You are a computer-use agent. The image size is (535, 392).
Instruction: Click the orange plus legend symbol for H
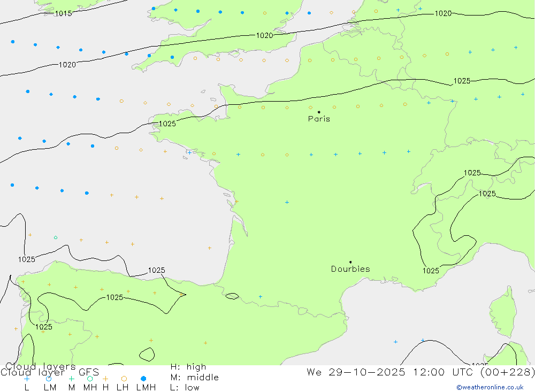[105, 379]
